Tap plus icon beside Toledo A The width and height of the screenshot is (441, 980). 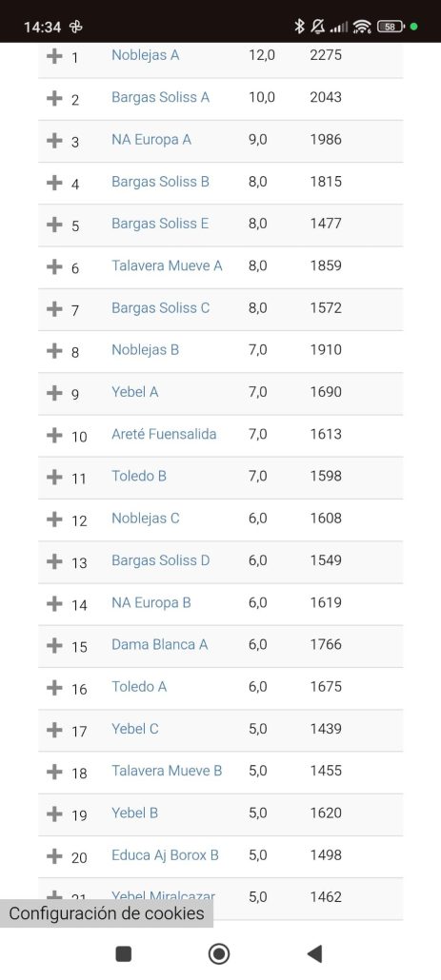[x=54, y=688]
